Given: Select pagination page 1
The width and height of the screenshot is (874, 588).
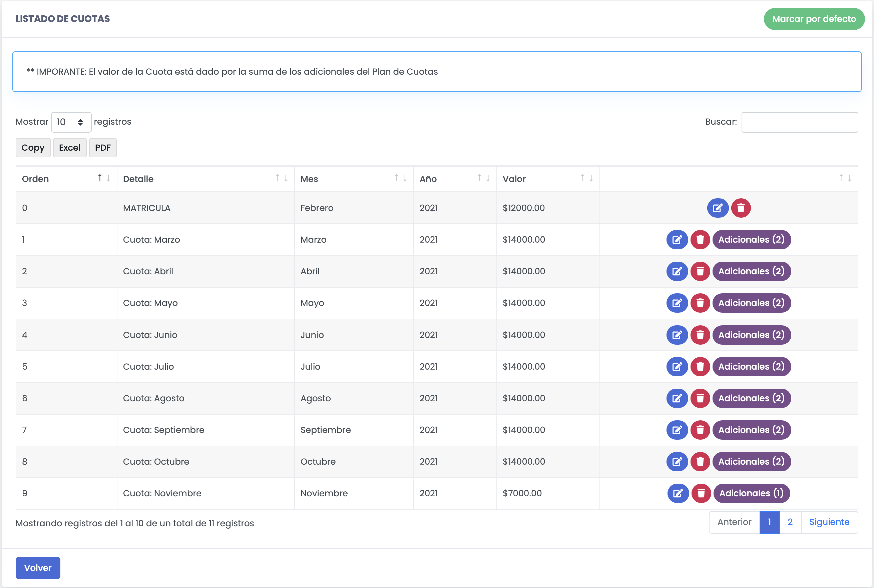Looking at the screenshot, I should tap(769, 522).
